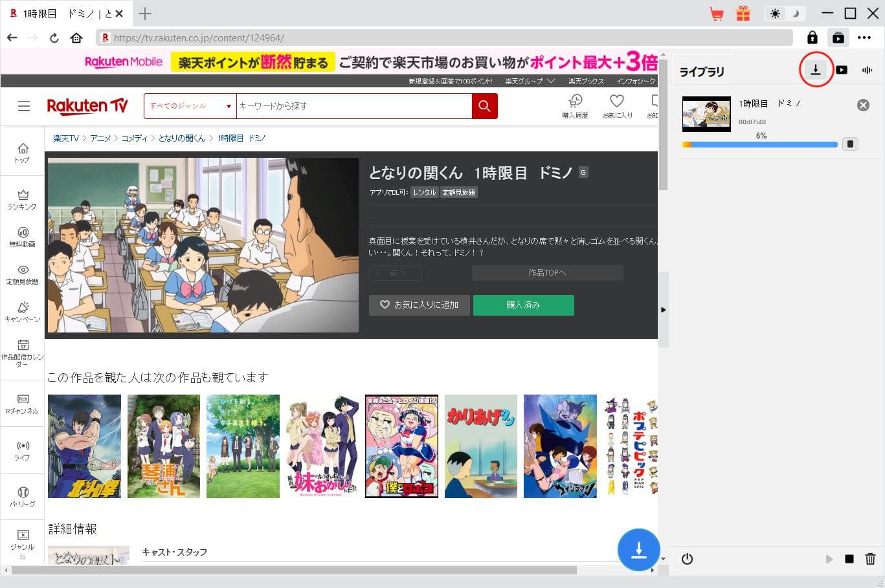The height and width of the screenshot is (588, 885).
Task: Open the インフォシーク link
Action: [636, 82]
